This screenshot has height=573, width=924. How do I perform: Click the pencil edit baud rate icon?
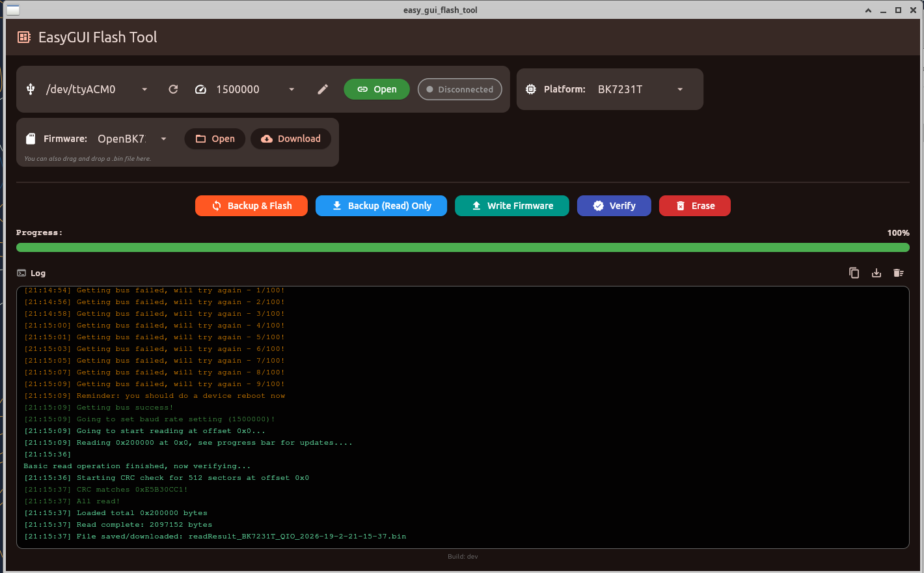click(x=323, y=89)
